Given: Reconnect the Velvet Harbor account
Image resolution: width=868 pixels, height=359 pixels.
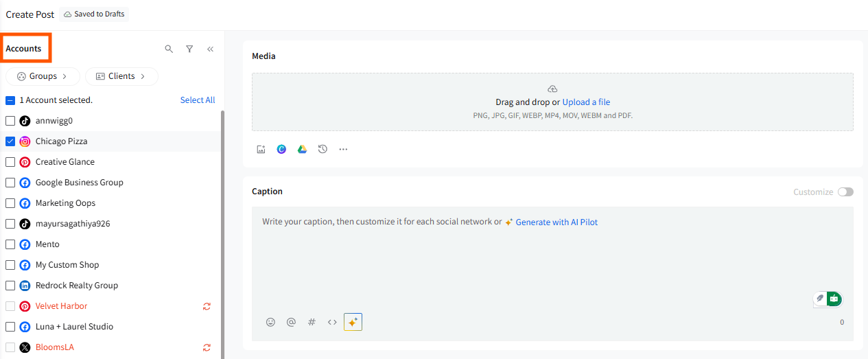Looking at the screenshot, I should [x=207, y=306].
